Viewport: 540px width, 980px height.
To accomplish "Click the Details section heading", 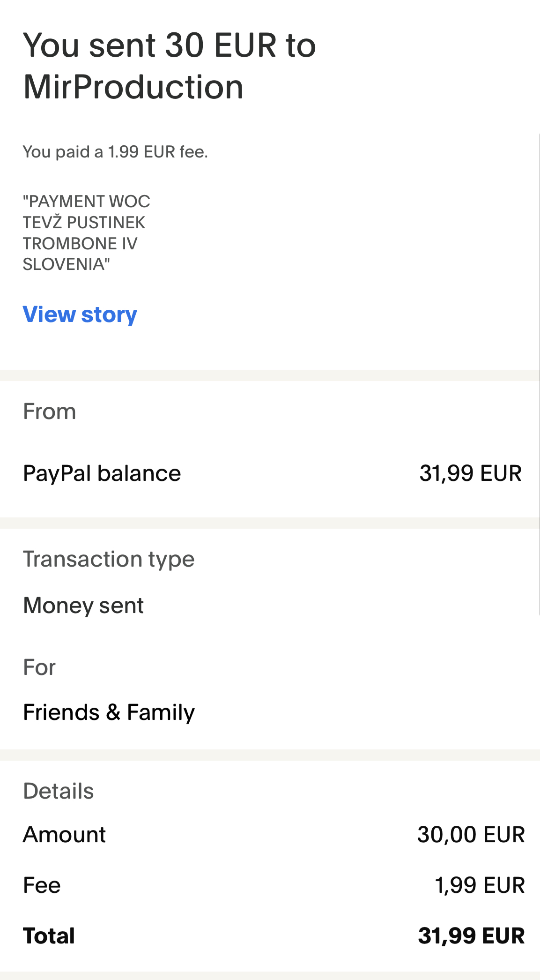I will (59, 791).
